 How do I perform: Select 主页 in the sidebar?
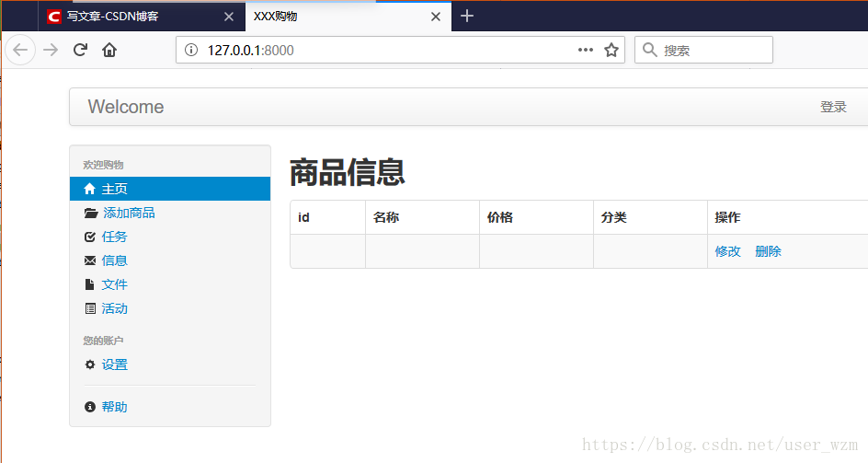tap(170, 189)
